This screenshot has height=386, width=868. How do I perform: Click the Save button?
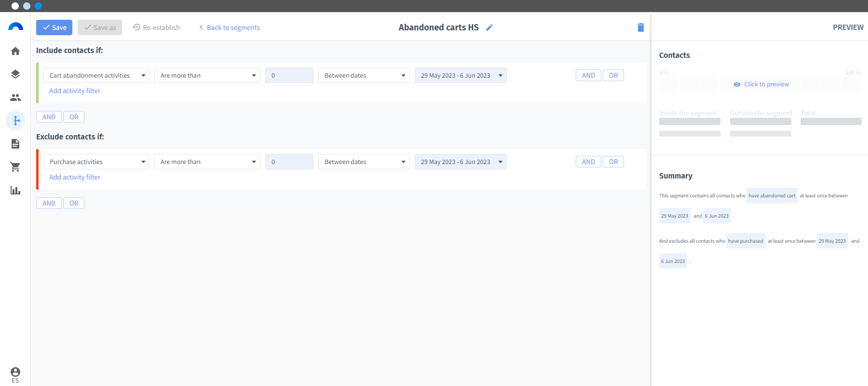(54, 28)
